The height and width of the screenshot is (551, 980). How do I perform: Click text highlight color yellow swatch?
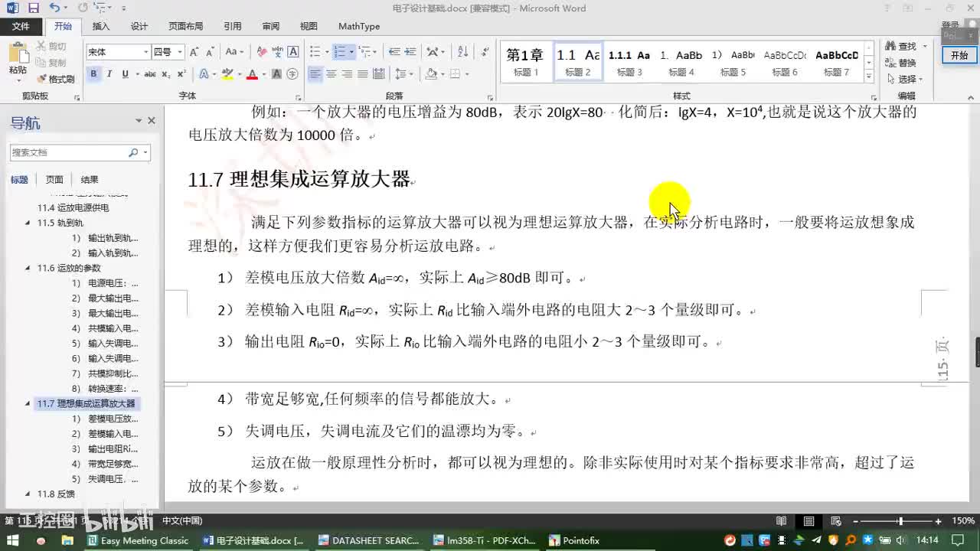[227, 74]
